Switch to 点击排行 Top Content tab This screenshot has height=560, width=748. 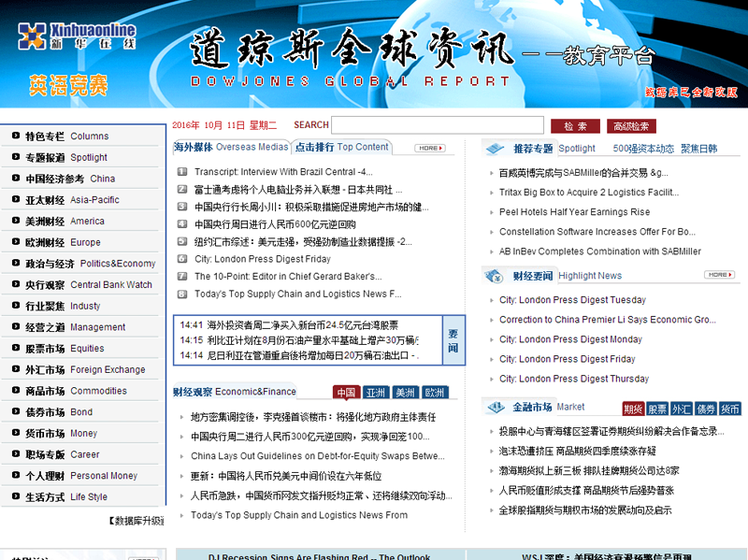tap(341, 148)
